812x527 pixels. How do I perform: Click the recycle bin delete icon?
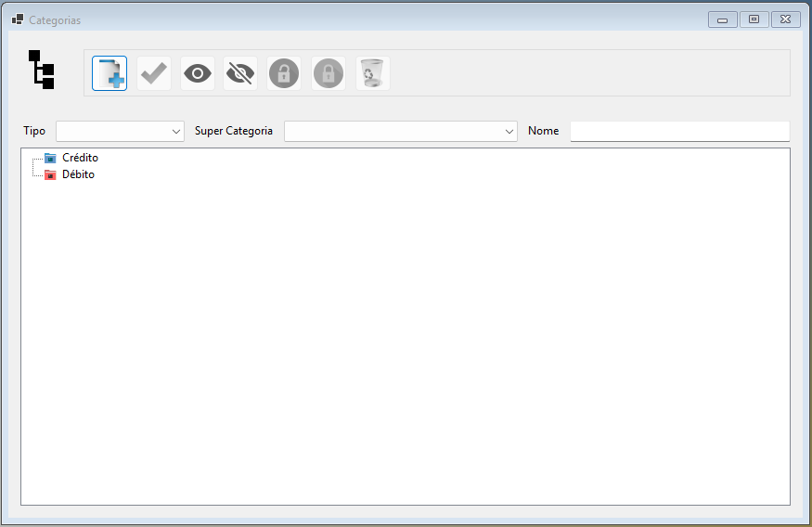click(x=372, y=73)
